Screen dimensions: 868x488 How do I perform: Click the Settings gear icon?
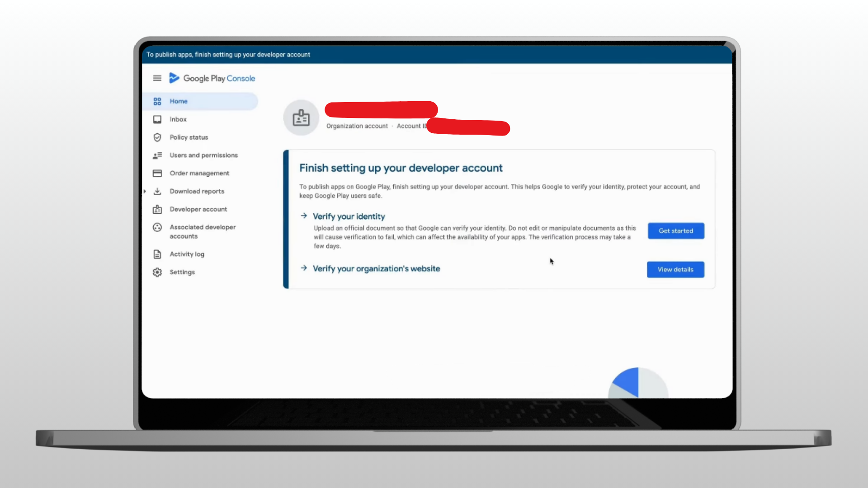[157, 272]
